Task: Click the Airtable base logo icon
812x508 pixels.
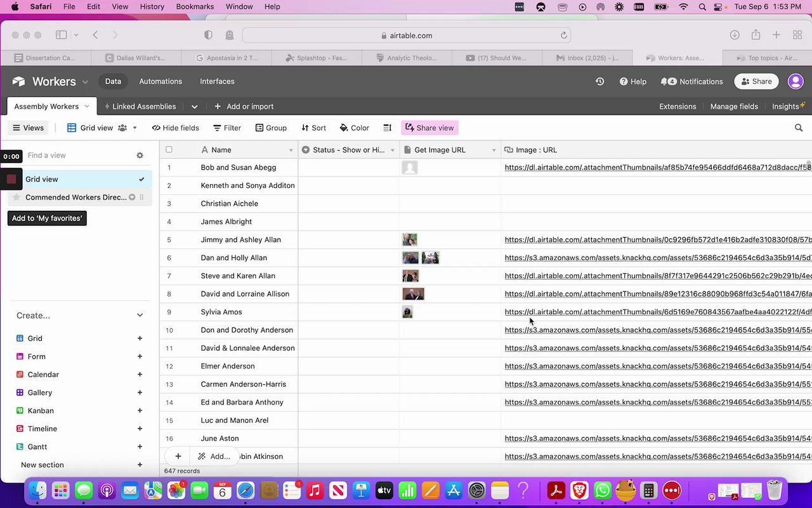Action: pyautogui.click(x=18, y=81)
